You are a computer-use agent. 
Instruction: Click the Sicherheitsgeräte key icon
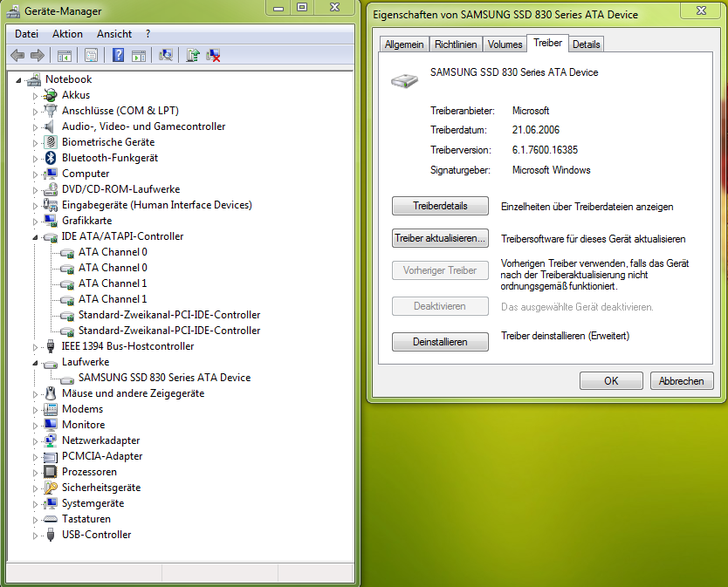[x=50, y=488]
